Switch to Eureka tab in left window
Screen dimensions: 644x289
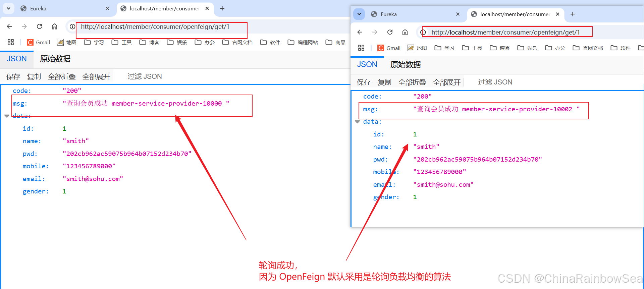coord(65,8)
